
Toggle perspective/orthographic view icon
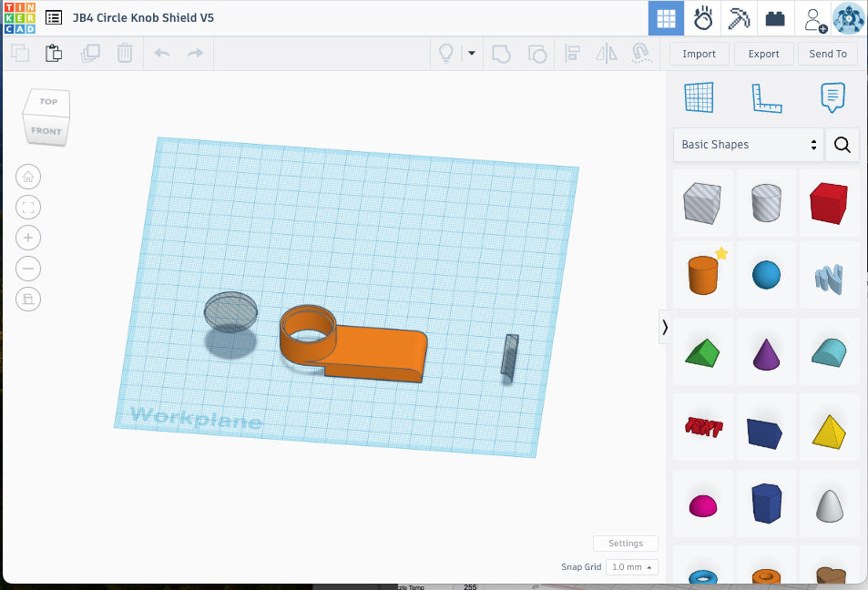click(28, 299)
